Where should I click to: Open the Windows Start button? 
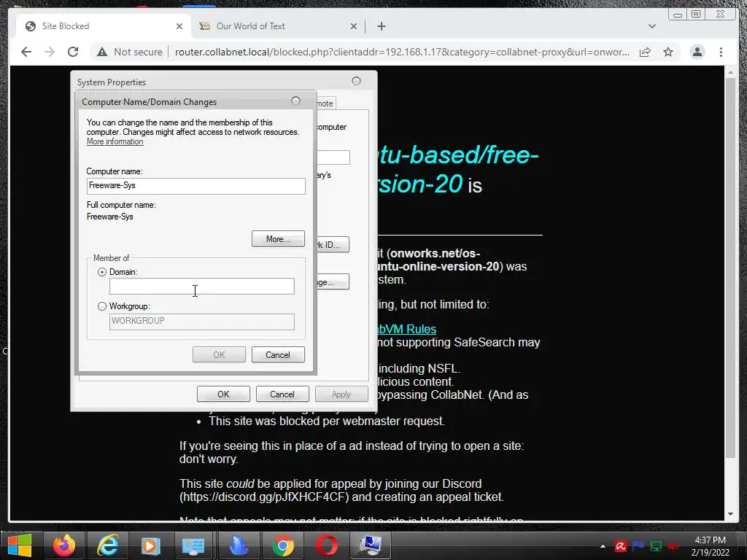point(20,545)
